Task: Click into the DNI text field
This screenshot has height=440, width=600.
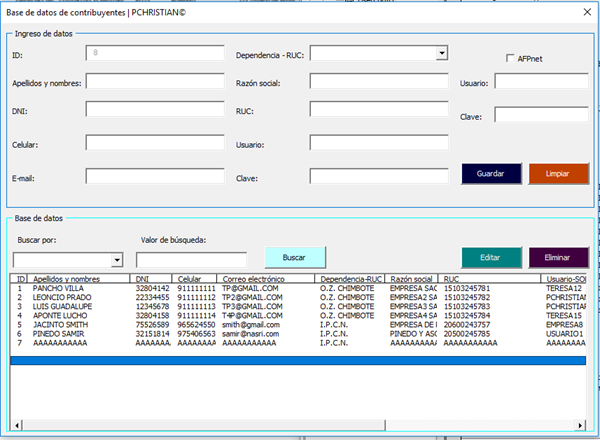Action: point(154,111)
